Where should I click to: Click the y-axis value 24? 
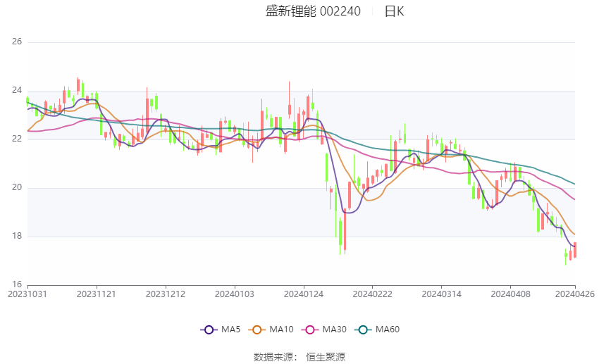pyautogui.click(x=17, y=90)
